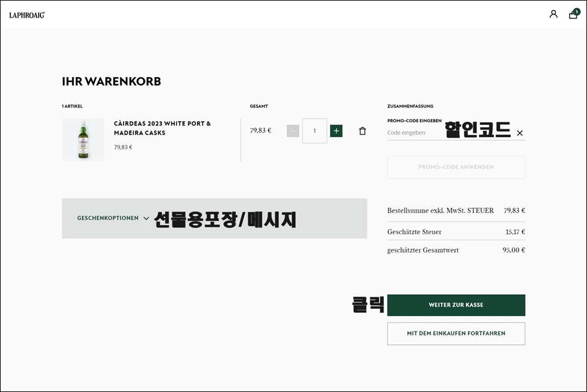Screen dimensions: 587x392
Task: Delete the Càirdeas item with trash icon
Action: (x=363, y=131)
